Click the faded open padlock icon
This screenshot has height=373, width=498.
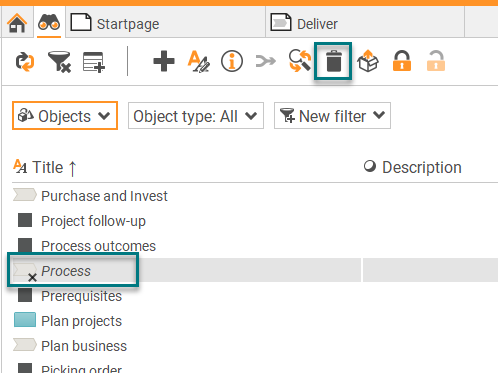coord(436,61)
